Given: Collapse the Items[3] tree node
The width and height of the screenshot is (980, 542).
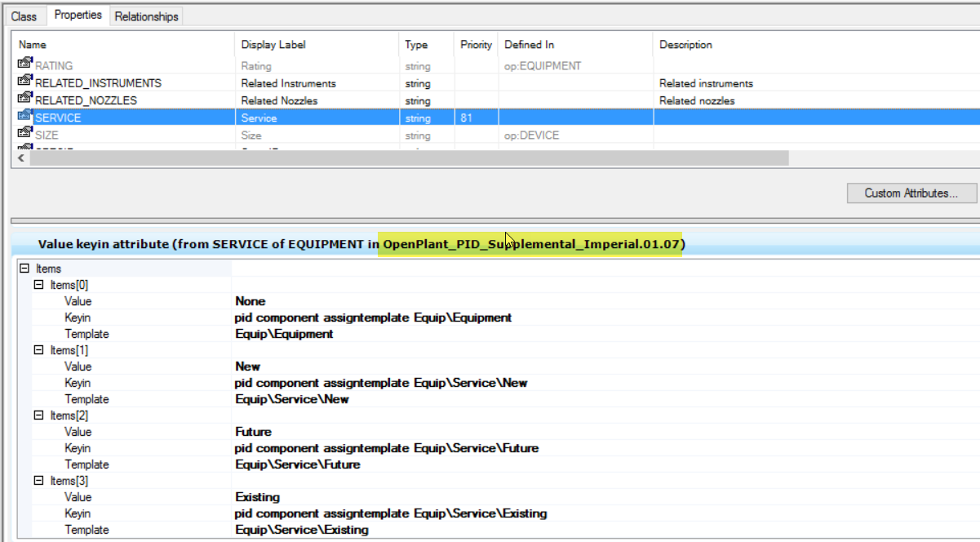Looking at the screenshot, I should tap(38, 481).
